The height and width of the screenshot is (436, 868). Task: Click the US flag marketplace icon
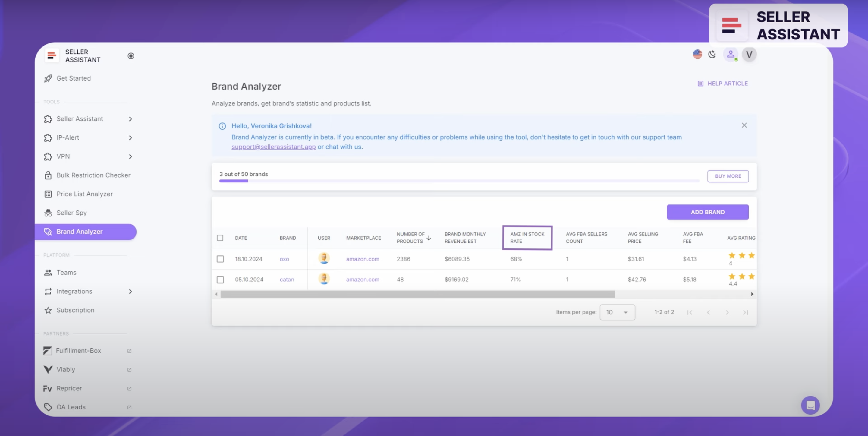tap(697, 54)
